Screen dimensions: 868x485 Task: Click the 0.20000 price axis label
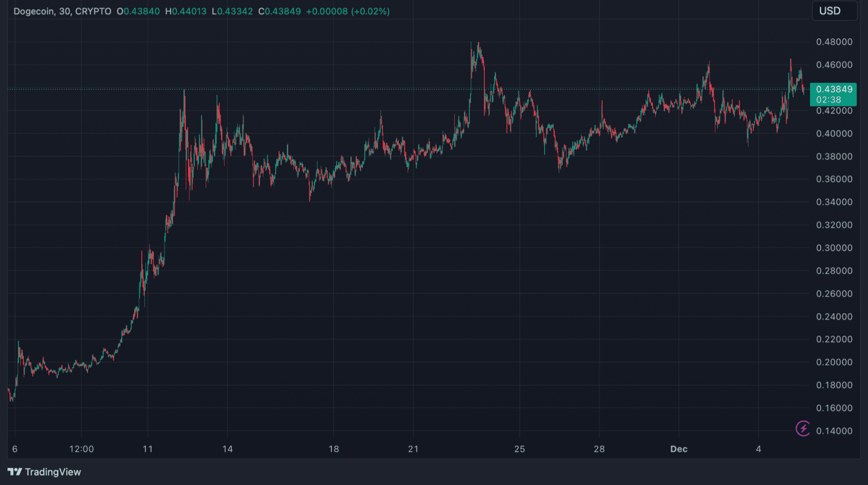tap(834, 362)
